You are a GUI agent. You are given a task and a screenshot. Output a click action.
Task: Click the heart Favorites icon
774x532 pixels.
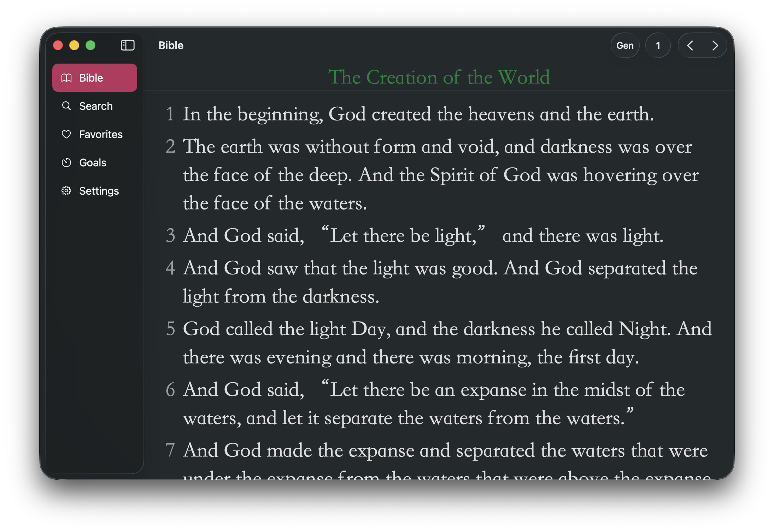click(66, 134)
